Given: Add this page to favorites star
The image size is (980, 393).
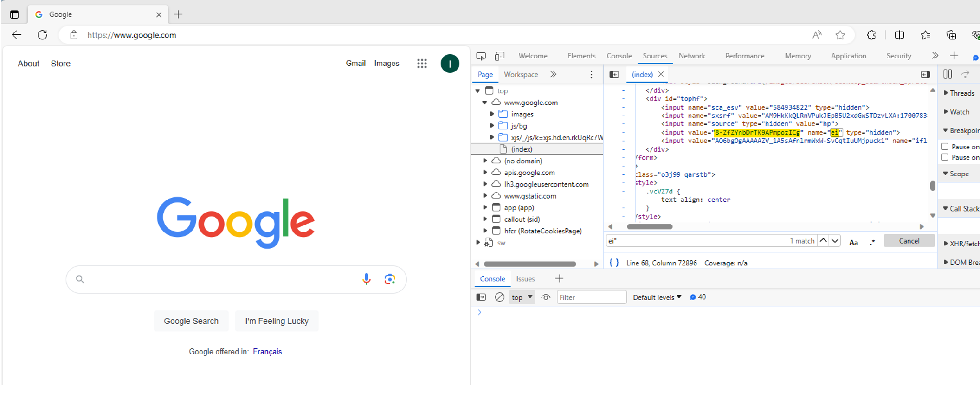Looking at the screenshot, I should point(840,35).
